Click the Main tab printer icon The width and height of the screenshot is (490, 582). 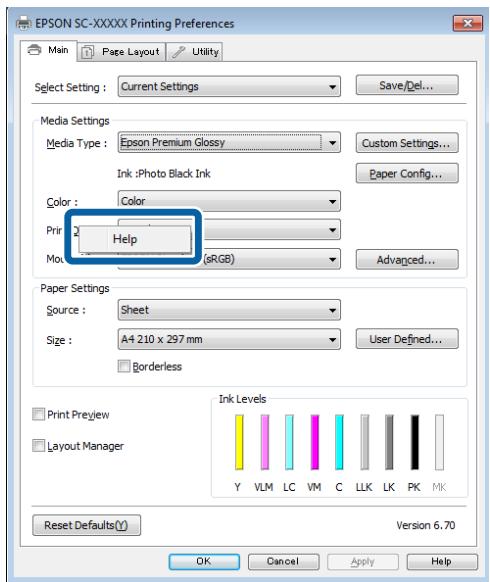(x=34, y=49)
